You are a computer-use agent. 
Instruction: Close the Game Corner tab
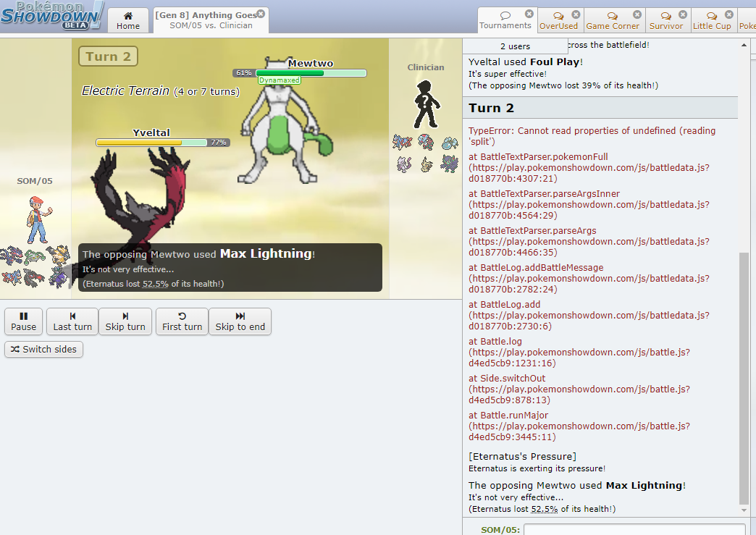(x=637, y=14)
